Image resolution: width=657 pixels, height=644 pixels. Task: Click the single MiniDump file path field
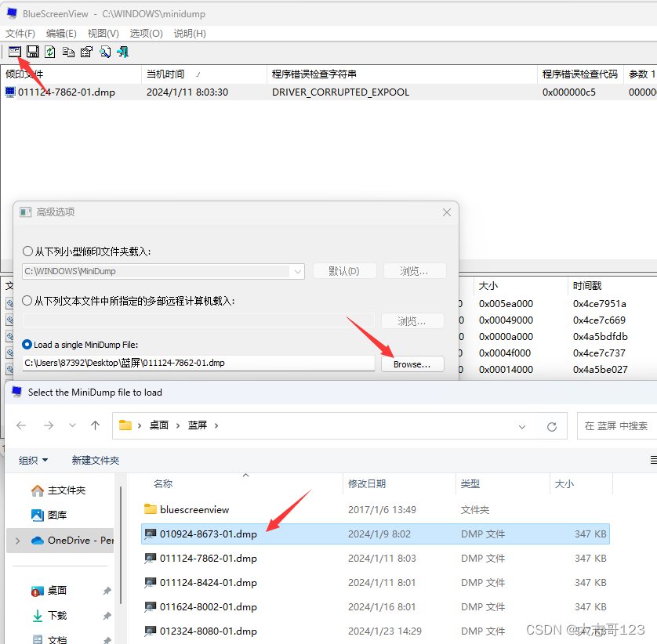tap(198, 363)
